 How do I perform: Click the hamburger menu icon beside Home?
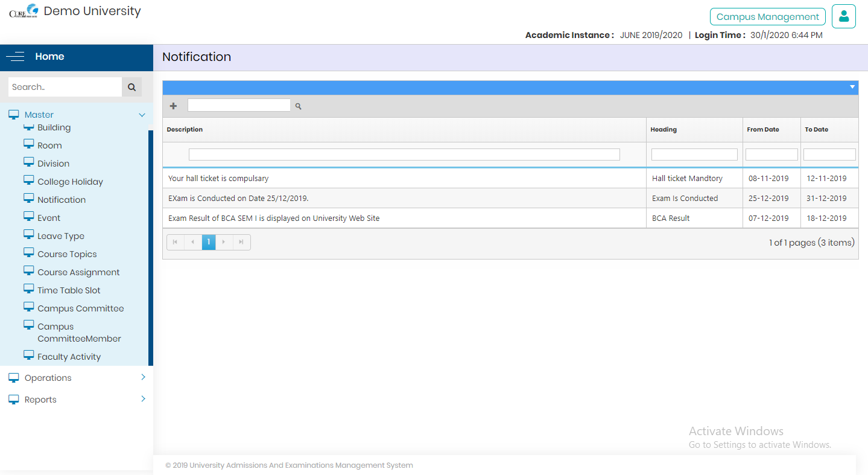15,57
